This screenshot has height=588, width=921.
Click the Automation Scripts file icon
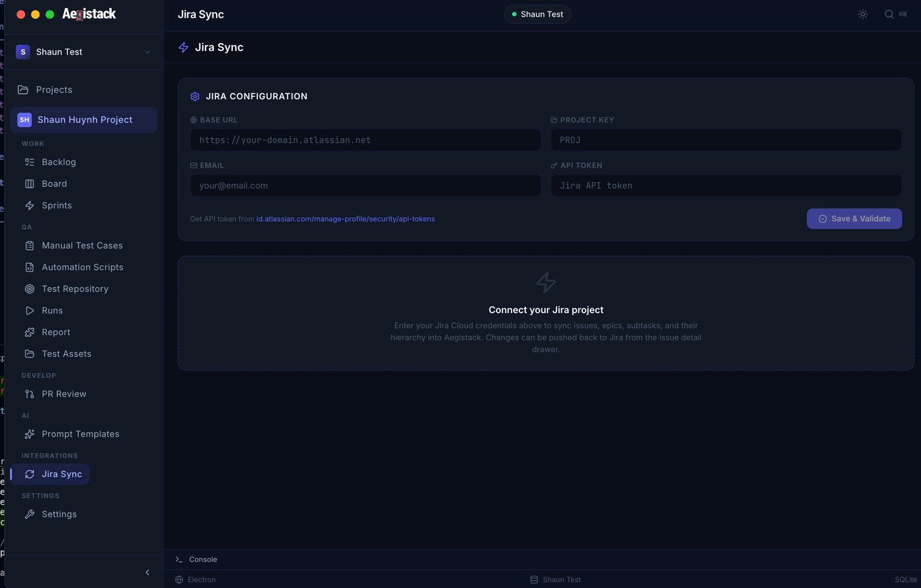coord(30,267)
